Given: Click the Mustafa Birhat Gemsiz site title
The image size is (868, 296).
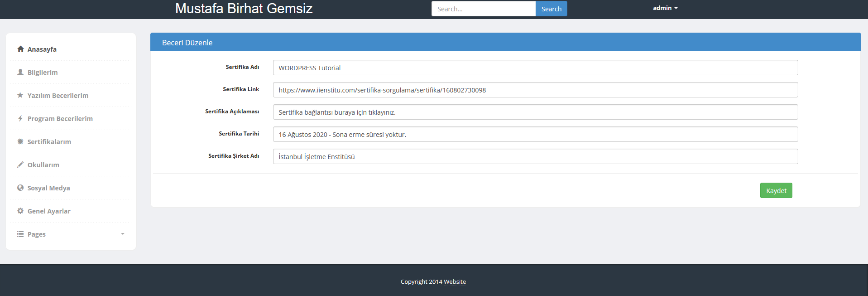Looking at the screenshot, I should [x=244, y=8].
